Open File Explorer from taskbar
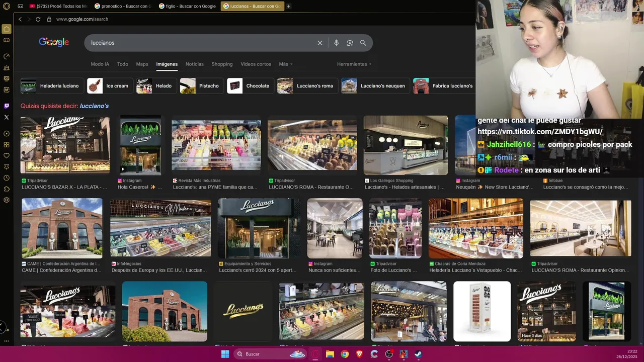The width and height of the screenshot is (644, 362). (330, 354)
